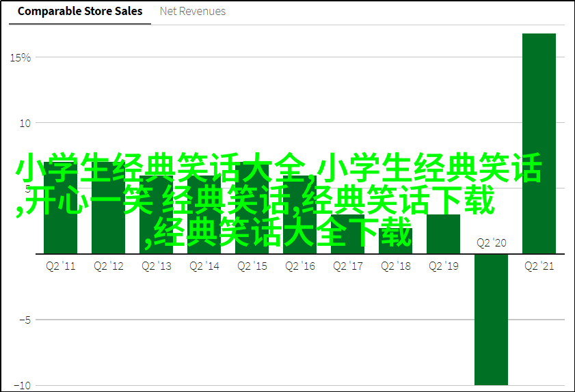Click the Q2 '16 x-axis label
Viewport: 575px width, 392px height.
[x=300, y=266]
